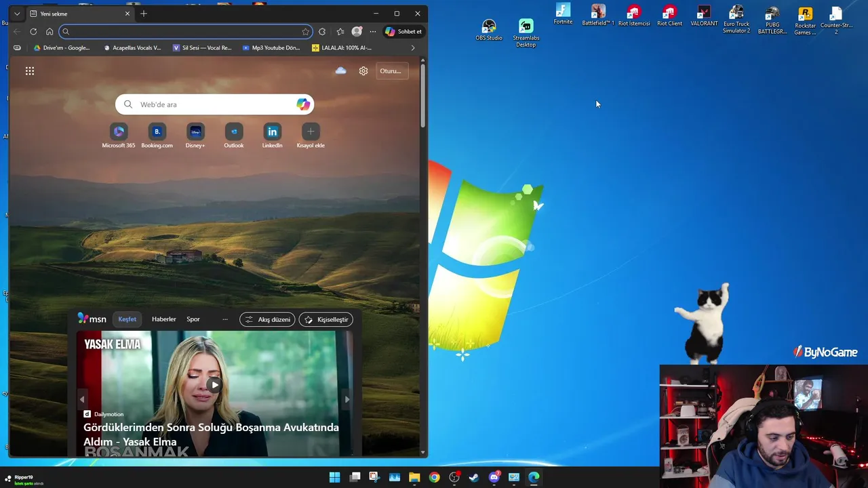Select the Counter-Strike 2 desktop icon
The width and height of the screenshot is (868, 488).
(836, 20)
